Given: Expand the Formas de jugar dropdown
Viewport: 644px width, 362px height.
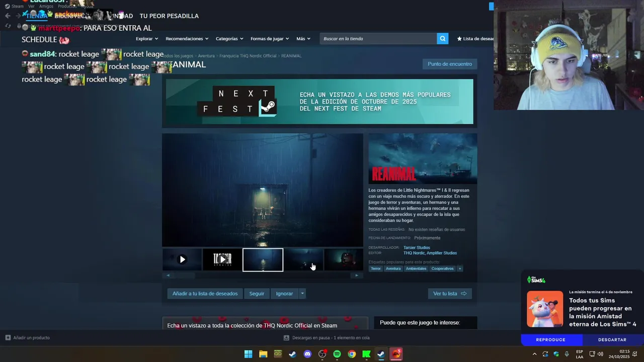Looking at the screenshot, I should (270, 39).
